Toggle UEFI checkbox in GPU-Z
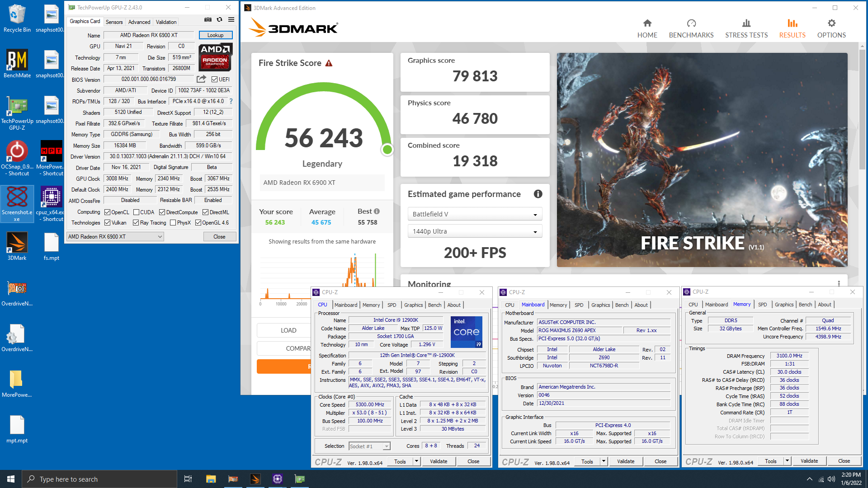Screen dimensions: 868x488 click(215, 80)
